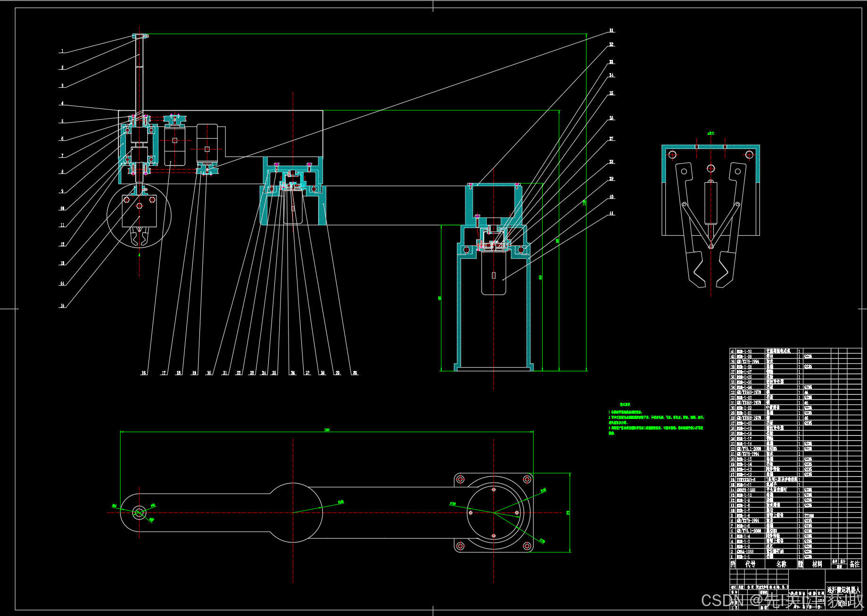Image resolution: width=867 pixels, height=616 pixels.
Task: Select part balloon number 2
Action: coord(62,68)
